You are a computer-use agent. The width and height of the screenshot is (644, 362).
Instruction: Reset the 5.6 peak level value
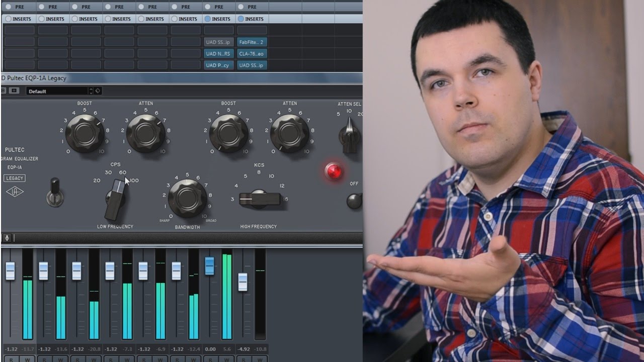226,349
